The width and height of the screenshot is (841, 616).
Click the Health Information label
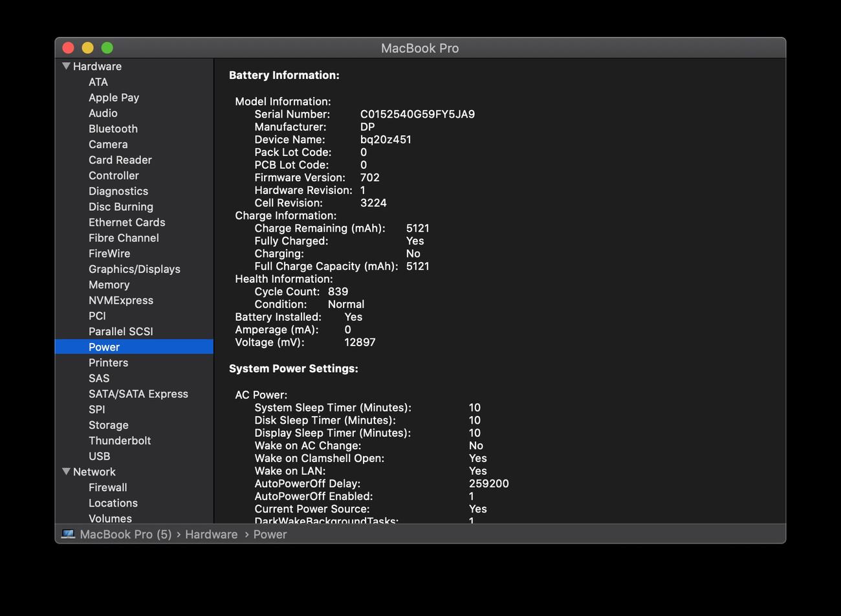(284, 279)
